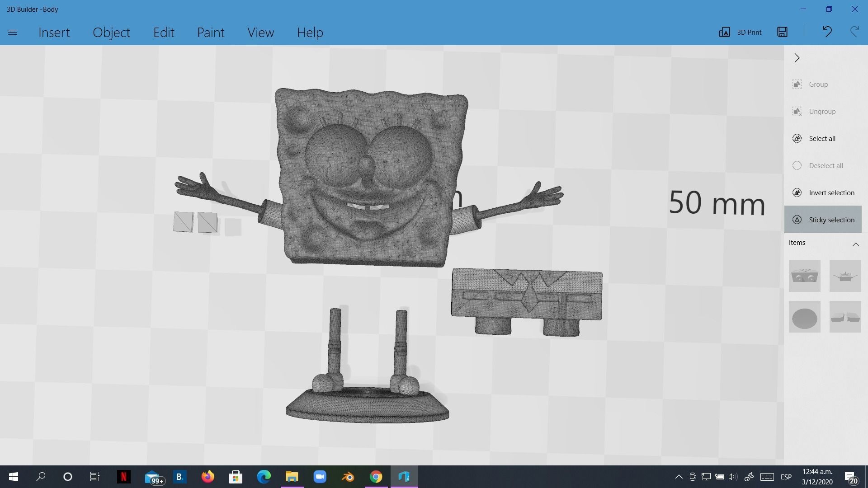Open the Edit menu
The width and height of the screenshot is (868, 488).
164,33
